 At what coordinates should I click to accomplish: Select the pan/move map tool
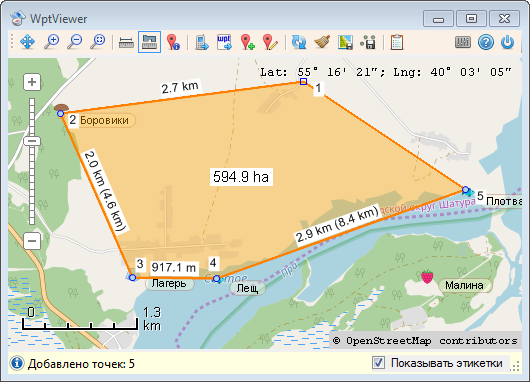(x=27, y=42)
